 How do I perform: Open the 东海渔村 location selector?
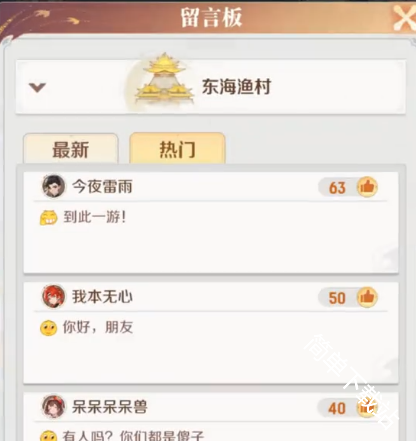click(211, 87)
